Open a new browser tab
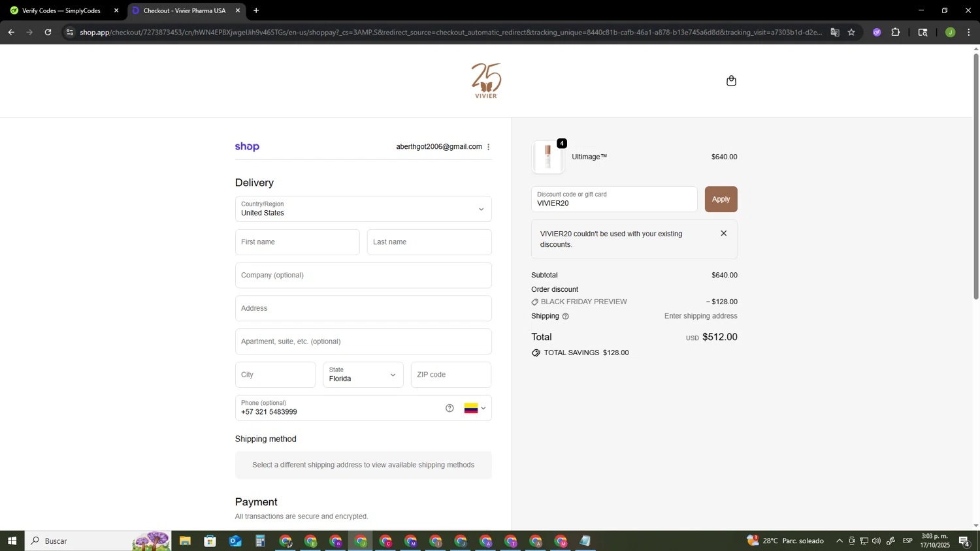This screenshot has width=980, height=551. (x=256, y=10)
